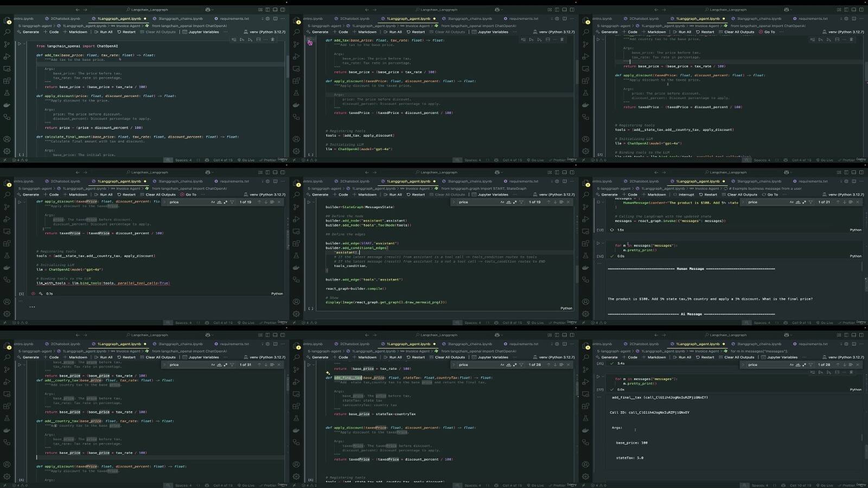
Task: Expand replace chevron in find bar 1 of 21
Action: (x=744, y=202)
